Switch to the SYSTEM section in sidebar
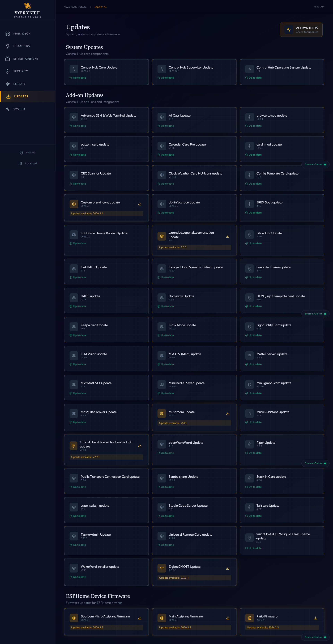333x644 pixels. 7,109
